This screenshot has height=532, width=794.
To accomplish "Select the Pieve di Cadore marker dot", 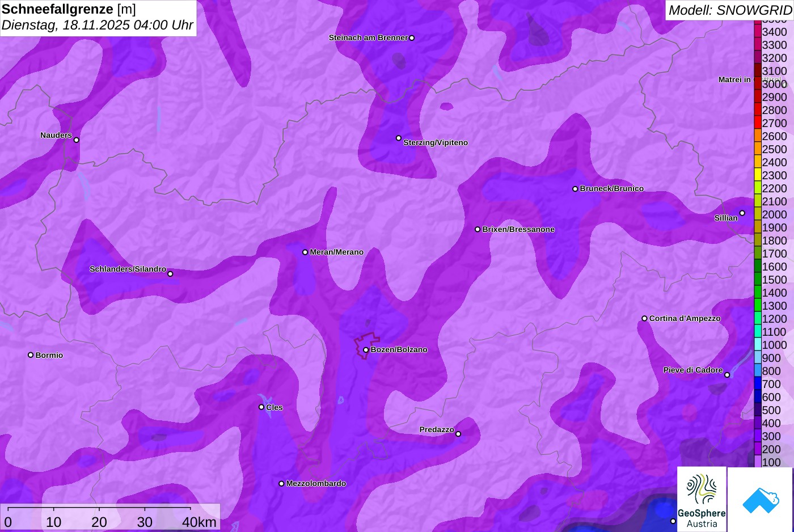I will tap(727, 375).
